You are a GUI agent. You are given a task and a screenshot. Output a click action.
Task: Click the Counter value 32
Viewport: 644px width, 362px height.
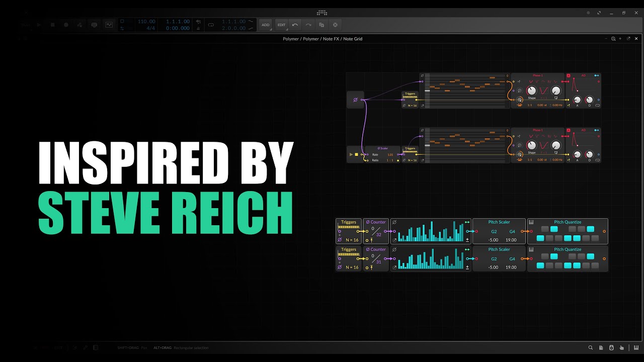[x=379, y=235]
